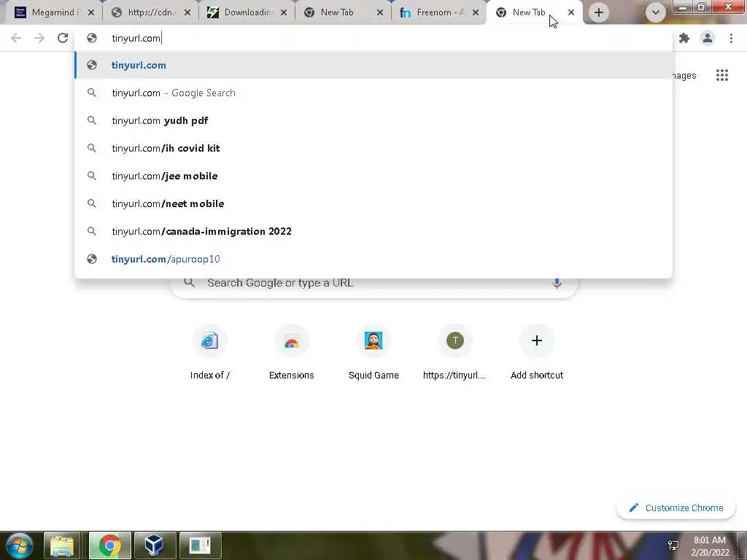Choose tinyurl.com/neet mobile suggestion

coord(373,203)
